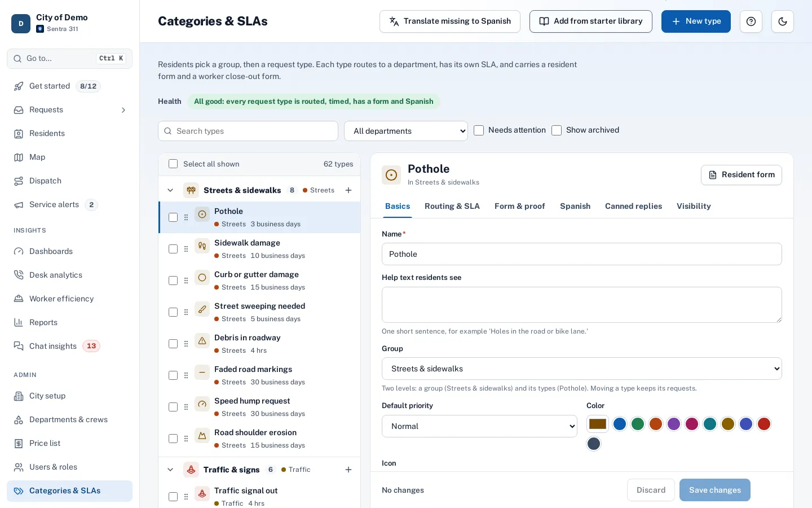Open Service alerts megaphone icon
812x508 pixels.
point(19,205)
